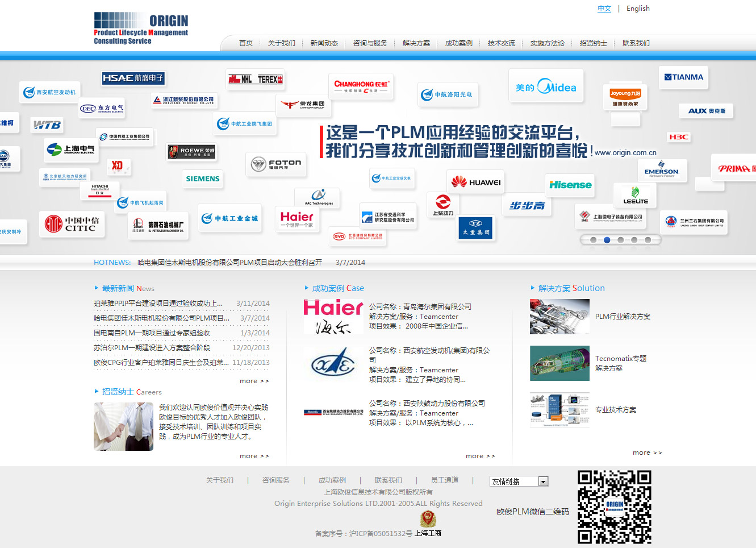Click the footer 咨询服务 link
Image resolution: width=756 pixels, height=548 pixels.
point(276,480)
